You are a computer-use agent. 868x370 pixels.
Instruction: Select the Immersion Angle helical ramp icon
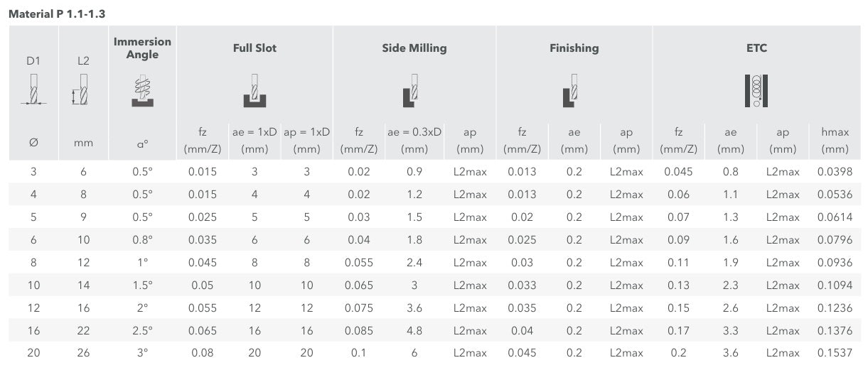pos(142,90)
